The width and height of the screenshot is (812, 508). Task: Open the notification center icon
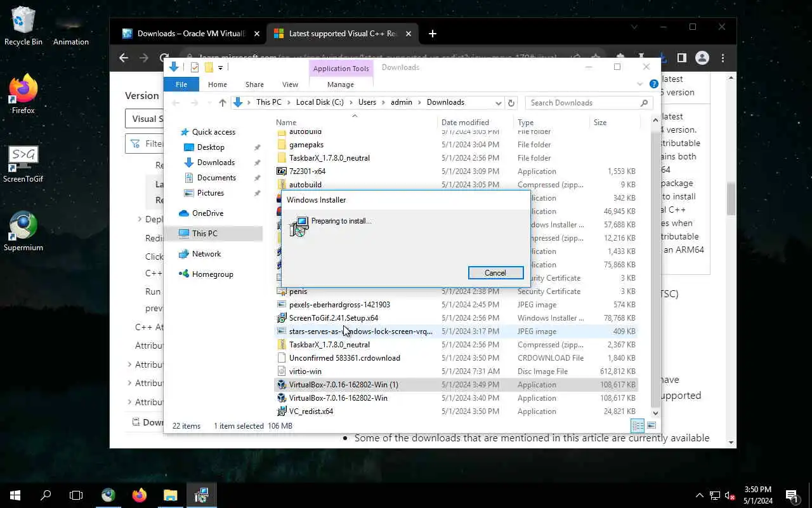coord(792,495)
